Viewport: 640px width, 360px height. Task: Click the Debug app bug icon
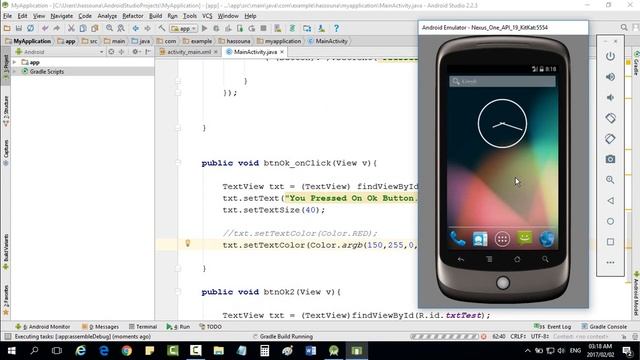click(216, 28)
